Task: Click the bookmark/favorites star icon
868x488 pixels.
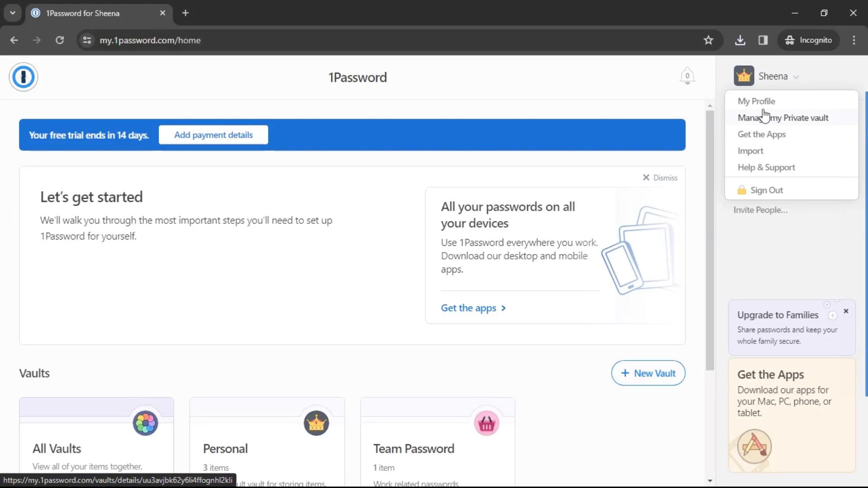Action: [x=708, y=40]
